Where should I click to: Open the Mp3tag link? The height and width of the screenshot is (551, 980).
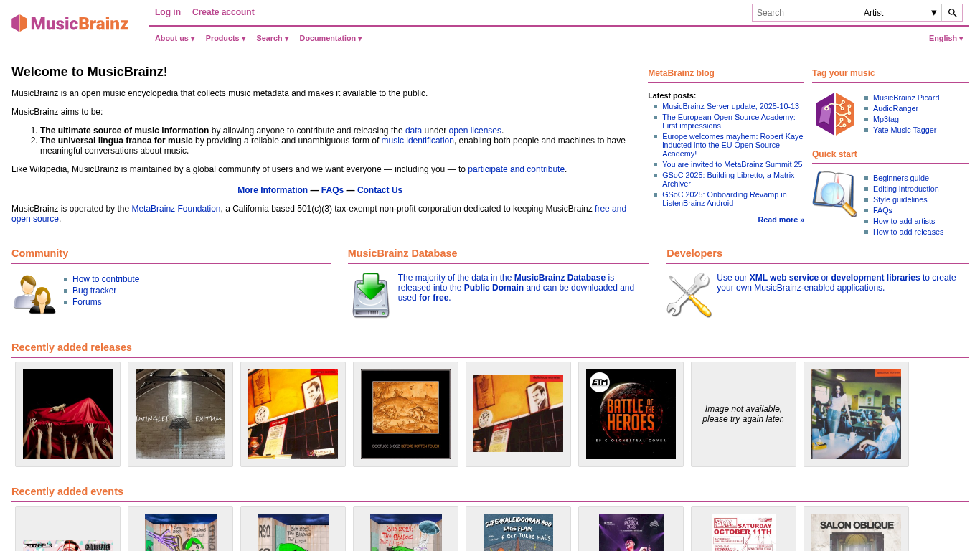pos(886,119)
